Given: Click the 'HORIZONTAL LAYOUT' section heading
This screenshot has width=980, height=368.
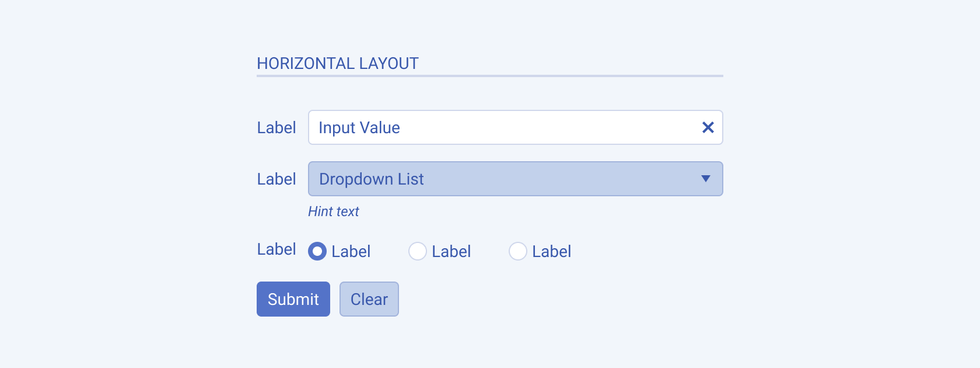Looking at the screenshot, I should pyautogui.click(x=338, y=63).
